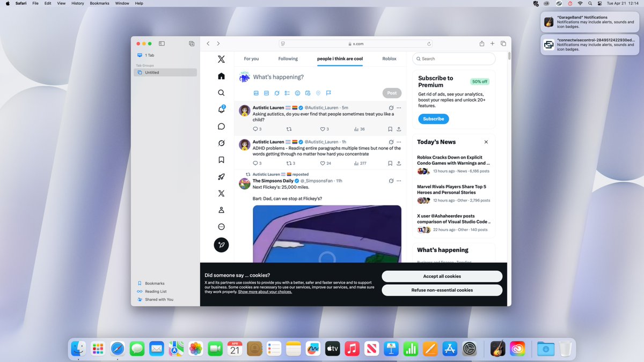Share the 'ADHD problems' post
The height and width of the screenshot is (362, 644).
pos(399,163)
